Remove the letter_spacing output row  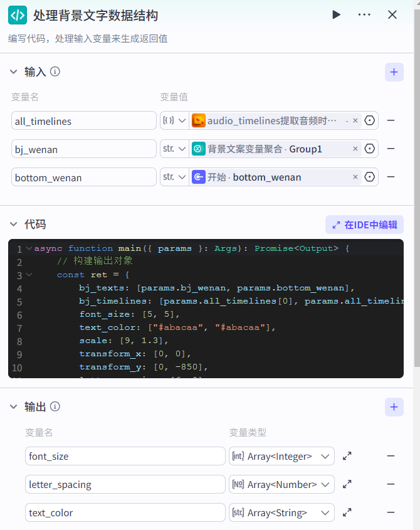coord(391,484)
